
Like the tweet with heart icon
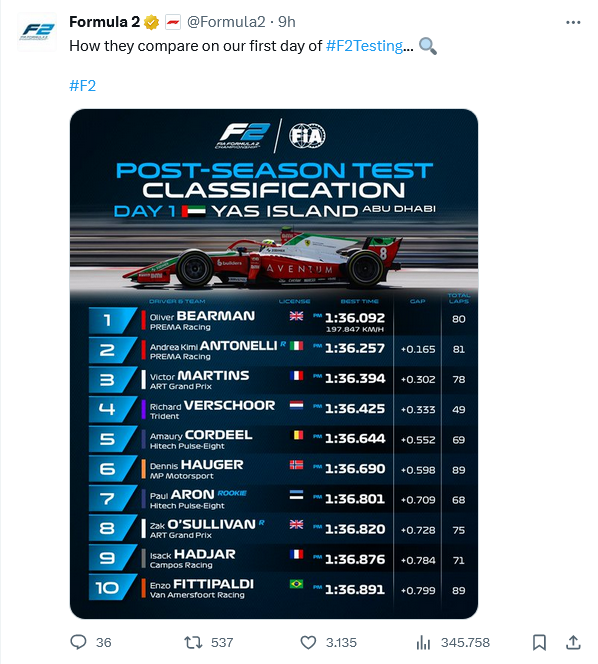308,642
